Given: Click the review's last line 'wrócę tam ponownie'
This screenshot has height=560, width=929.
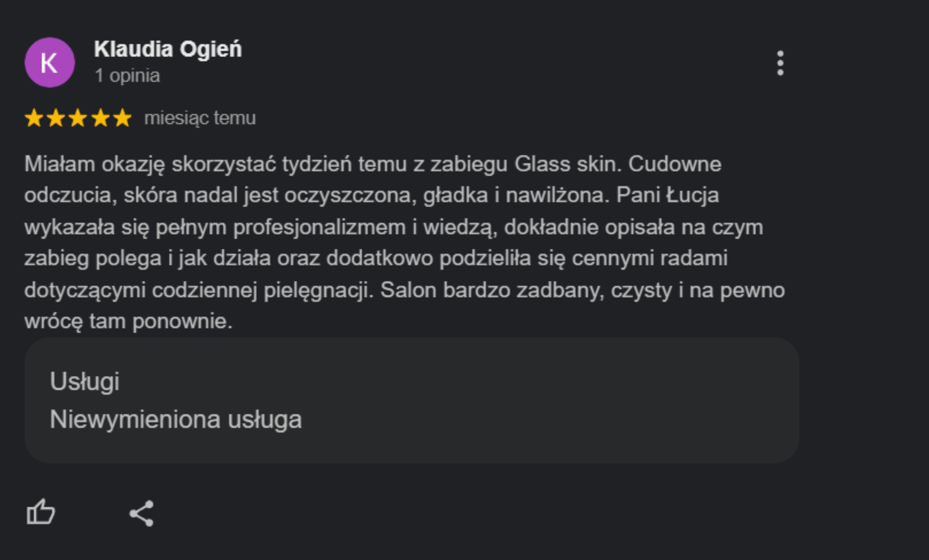Looking at the screenshot, I should point(128,321).
